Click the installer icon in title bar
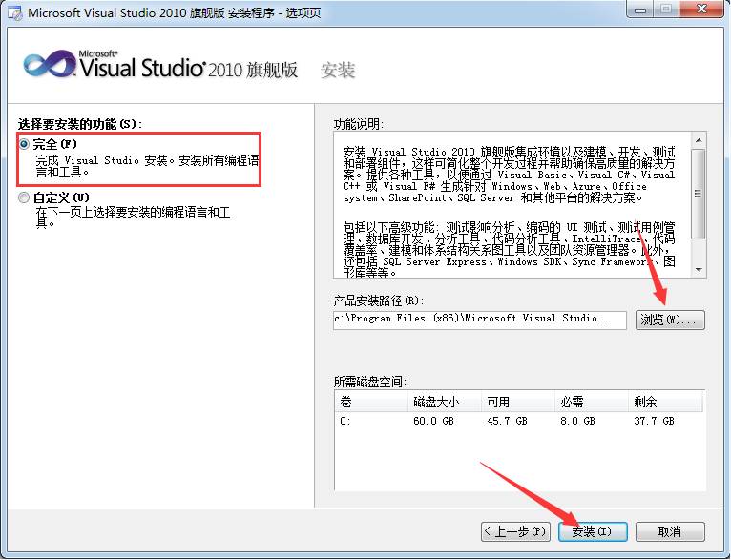 [14, 13]
